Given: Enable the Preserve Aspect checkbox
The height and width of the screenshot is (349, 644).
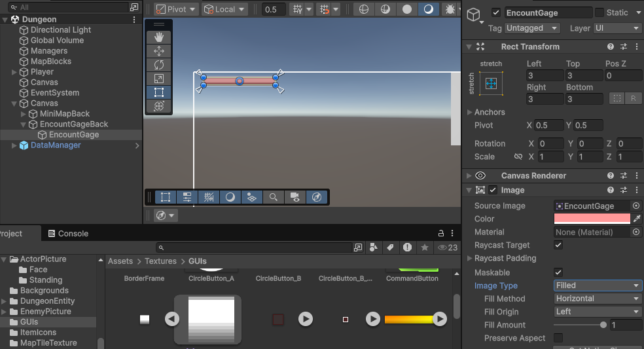Looking at the screenshot, I should [x=558, y=338].
